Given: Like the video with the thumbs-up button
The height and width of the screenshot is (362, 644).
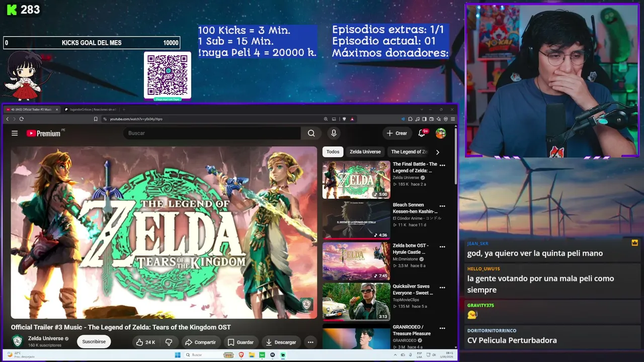Looking at the screenshot, I should 145,342.
